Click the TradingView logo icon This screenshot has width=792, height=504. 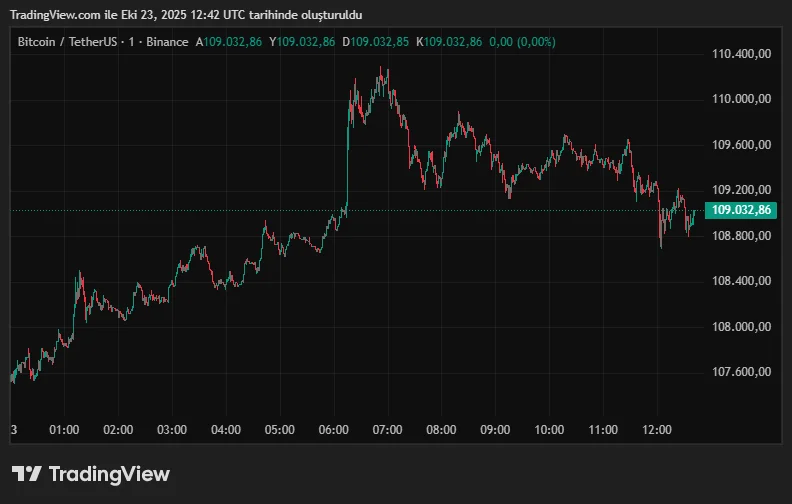click(x=26, y=474)
